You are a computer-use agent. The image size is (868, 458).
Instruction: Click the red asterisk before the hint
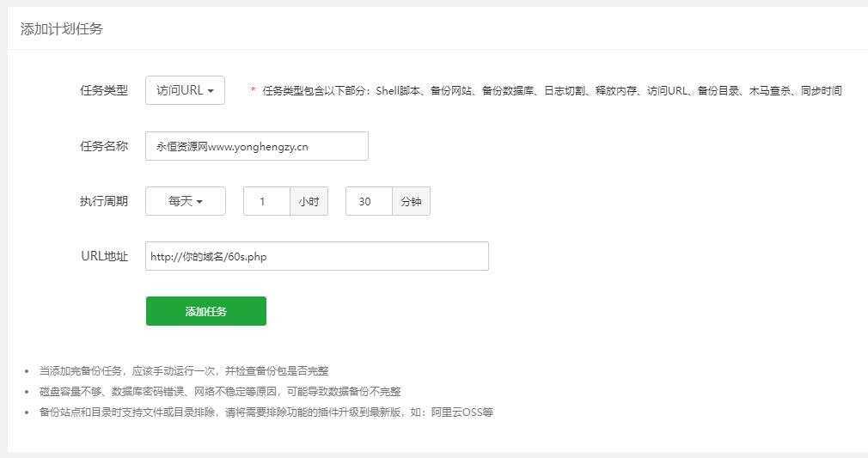(253, 91)
